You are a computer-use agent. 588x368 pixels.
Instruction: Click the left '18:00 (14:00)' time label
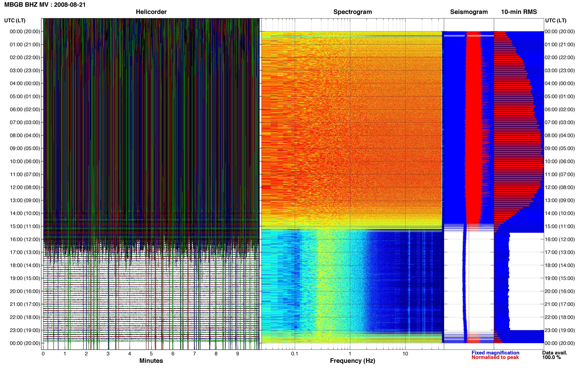tap(25, 265)
